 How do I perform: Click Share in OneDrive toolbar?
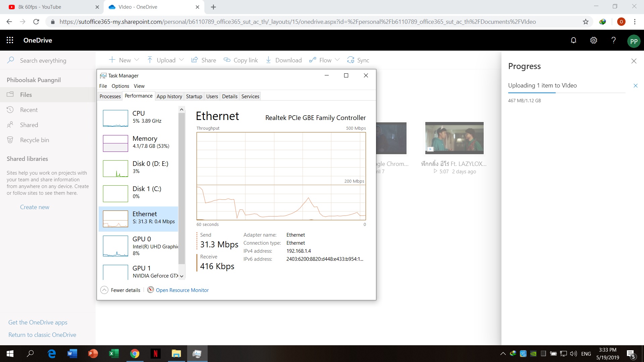pos(204,60)
